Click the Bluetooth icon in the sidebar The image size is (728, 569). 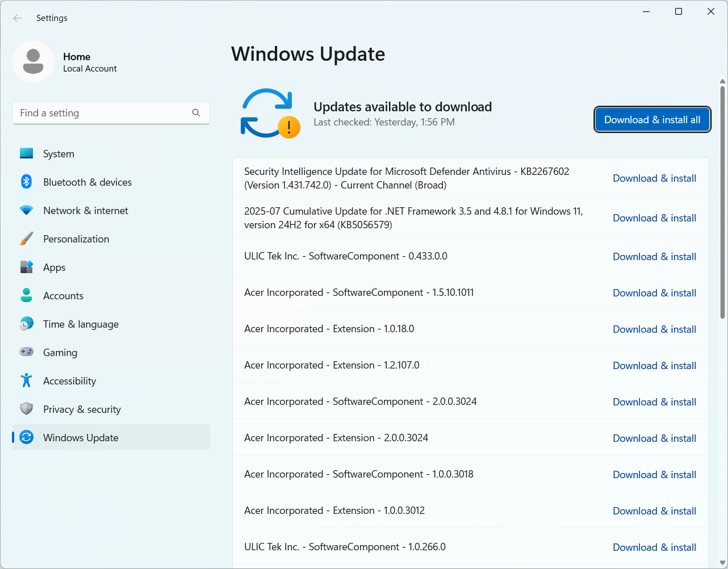(x=26, y=182)
